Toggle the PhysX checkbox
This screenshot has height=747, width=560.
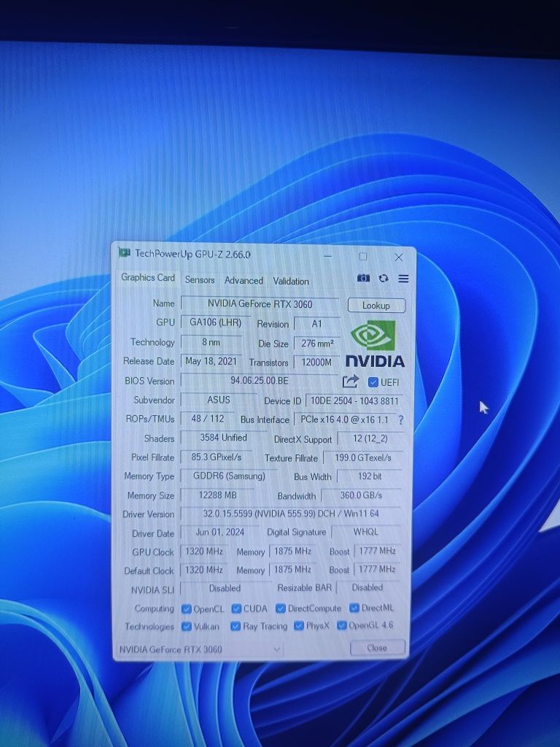click(299, 625)
